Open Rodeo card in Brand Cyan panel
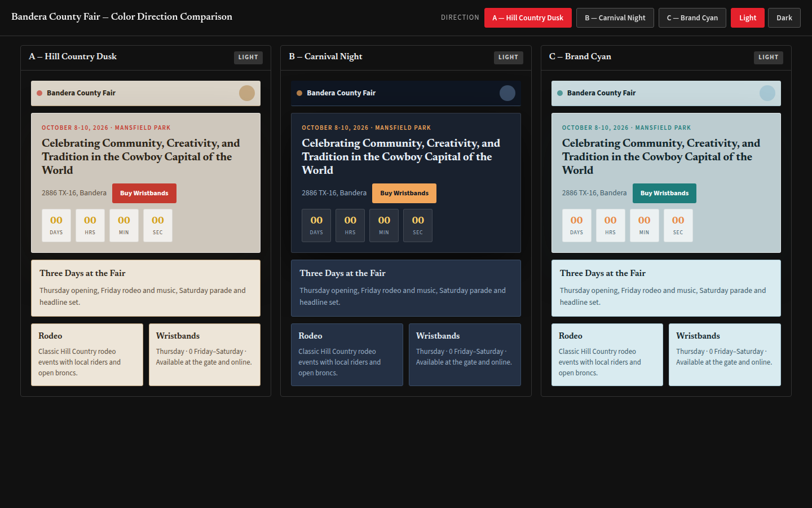812x508 pixels. 607,354
